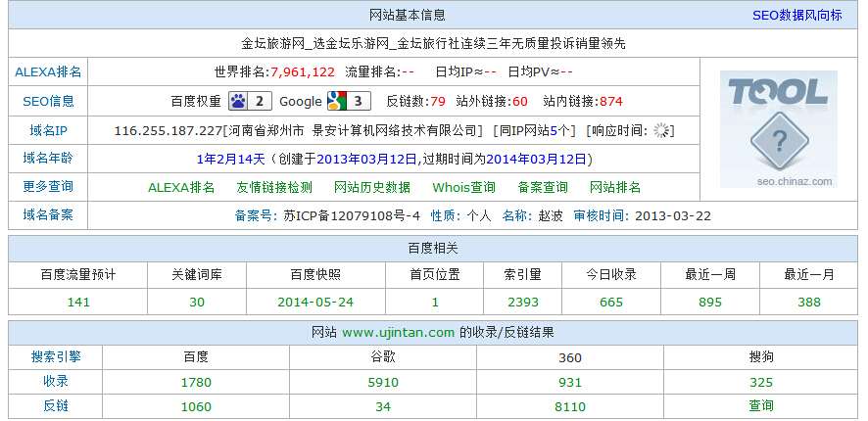
Task: Click the audit date 2013-03-22
Action: (x=673, y=215)
